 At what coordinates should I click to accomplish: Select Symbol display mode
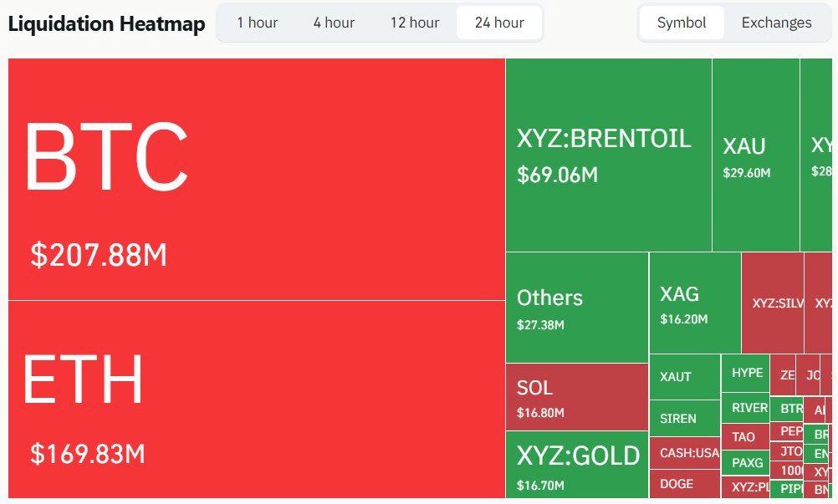[681, 23]
